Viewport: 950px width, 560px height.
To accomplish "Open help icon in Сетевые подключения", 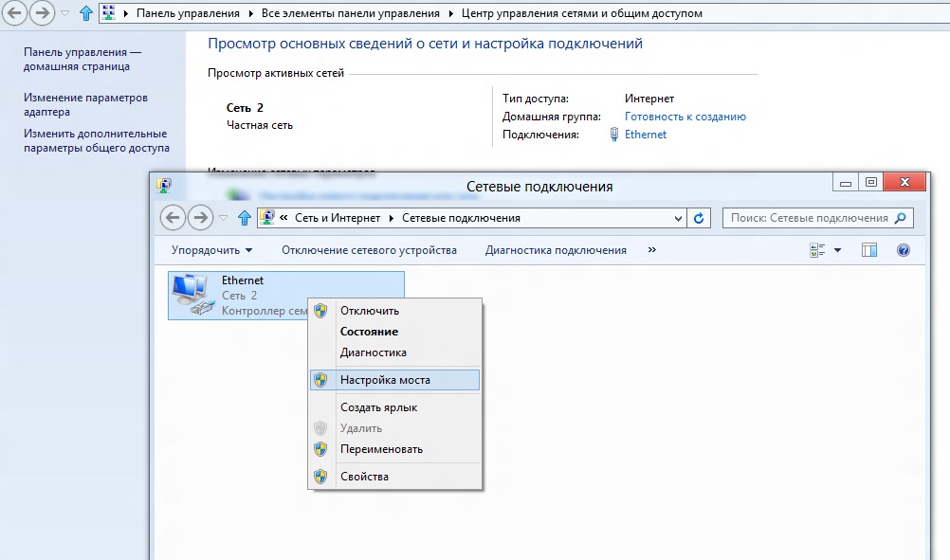I will 904,250.
